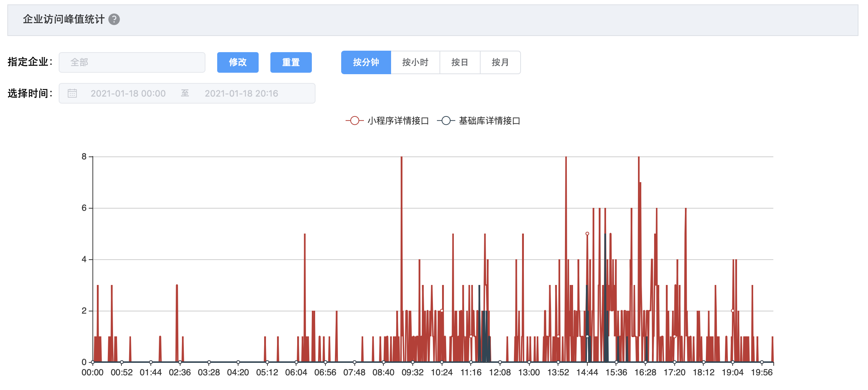Open the 指定企业 selection field
This screenshot has width=868, height=390.
pos(132,62)
